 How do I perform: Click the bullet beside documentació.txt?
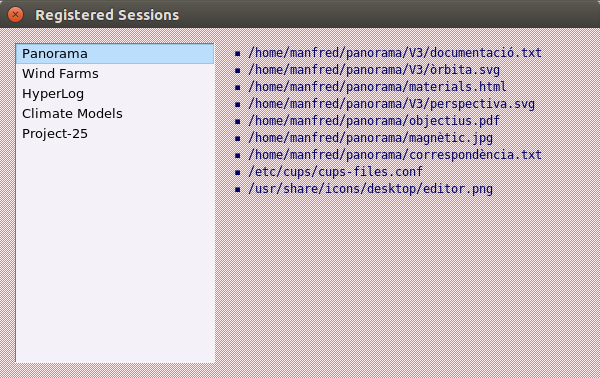pyautogui.click(x=238, y=53)
